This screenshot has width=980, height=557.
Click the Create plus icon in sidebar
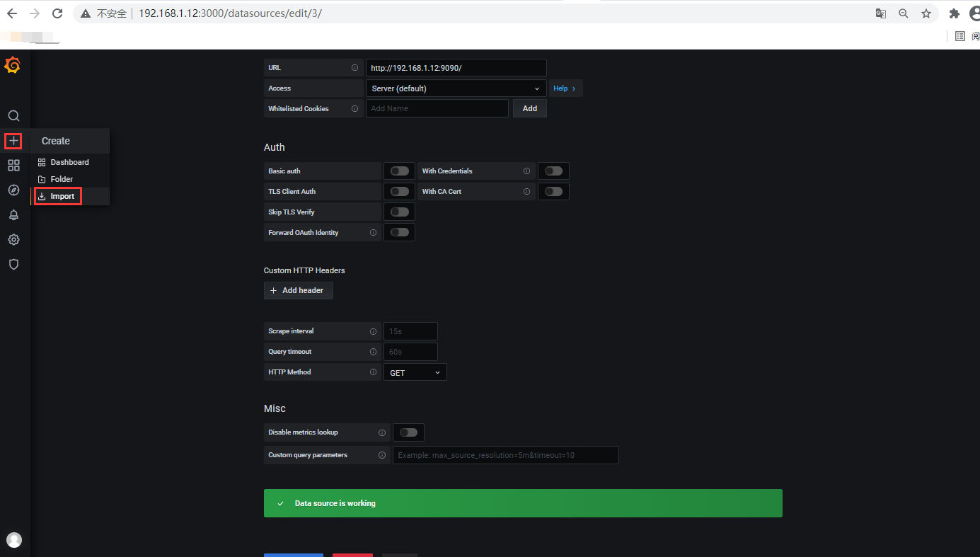click(13, 140)
